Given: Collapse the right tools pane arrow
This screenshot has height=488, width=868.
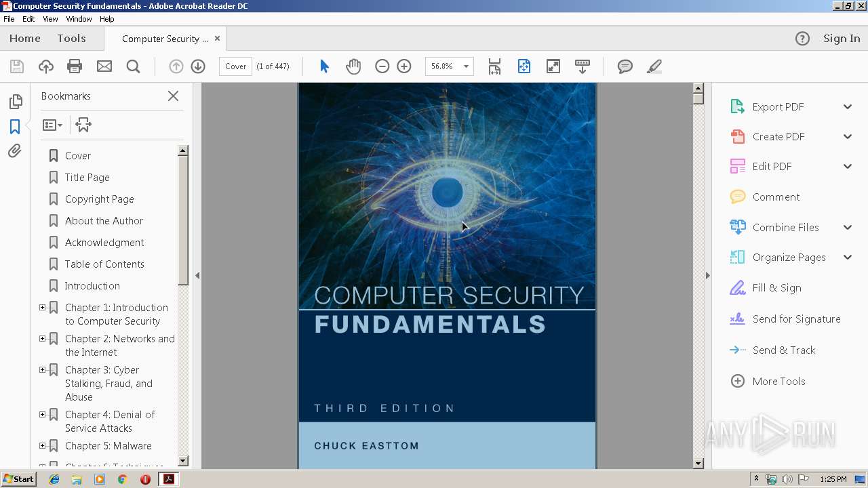Looking at the screenshot, I should point(707,276).
